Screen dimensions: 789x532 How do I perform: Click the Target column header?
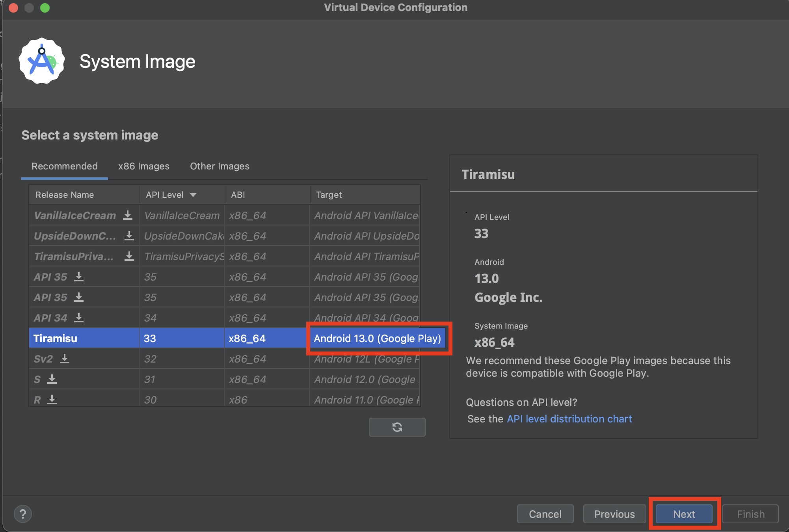(329, 195)
